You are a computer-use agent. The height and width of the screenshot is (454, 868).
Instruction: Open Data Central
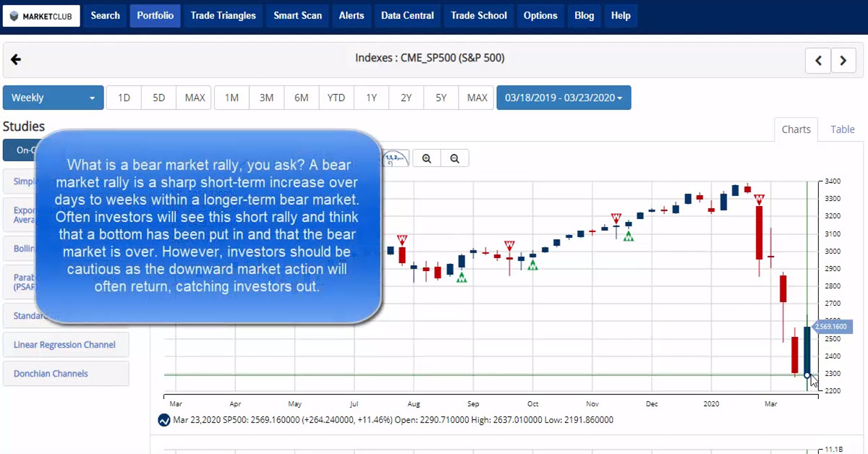[407, 15]
